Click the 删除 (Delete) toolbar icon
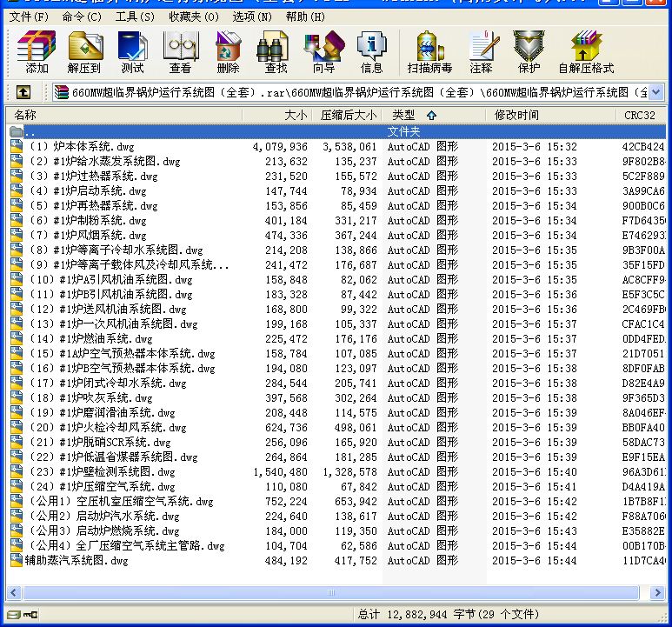Screen dimensions: 672x627 pyautogui.click(x=228, y=46)
